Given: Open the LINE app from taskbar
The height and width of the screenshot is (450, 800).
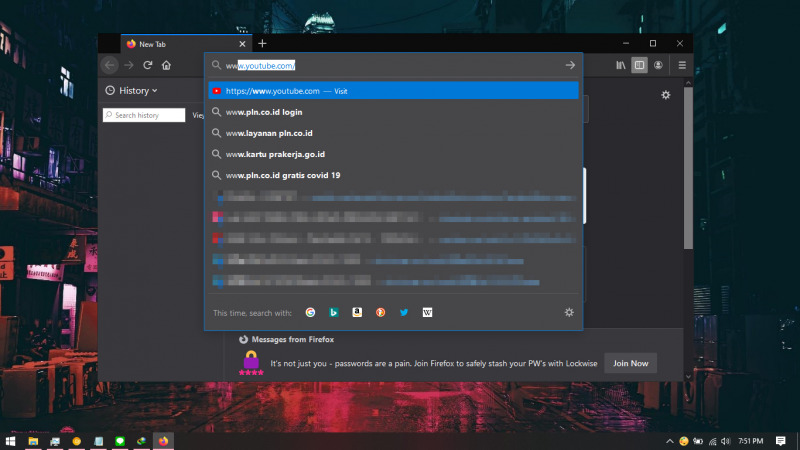Looking at the screenshot, I should pos(120,441).
